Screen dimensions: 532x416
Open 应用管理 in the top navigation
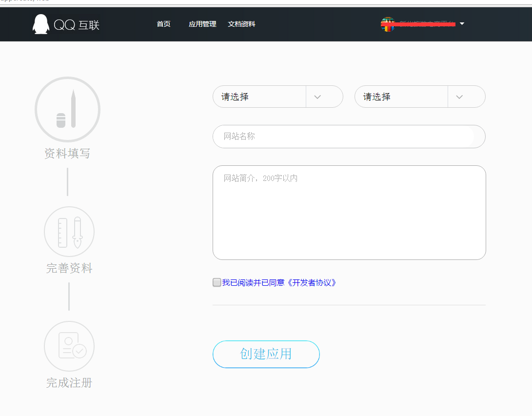coord(202,24)
